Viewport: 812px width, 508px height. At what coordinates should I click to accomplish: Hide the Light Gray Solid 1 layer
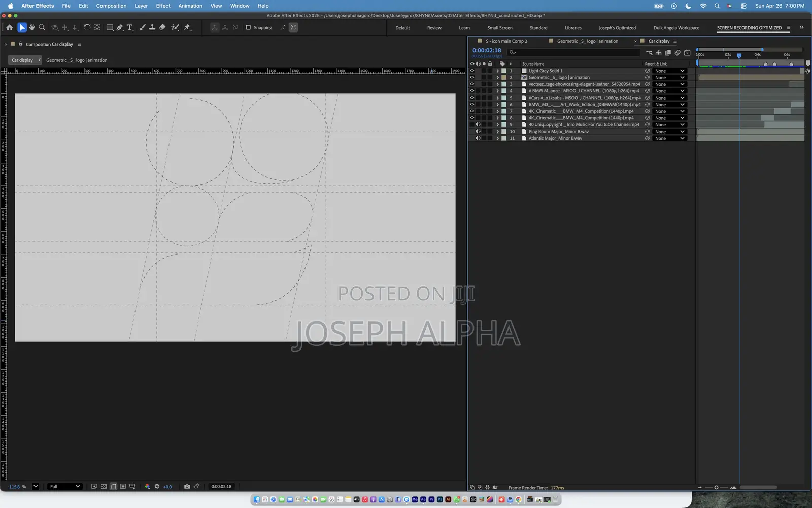(x=472, y=71)
